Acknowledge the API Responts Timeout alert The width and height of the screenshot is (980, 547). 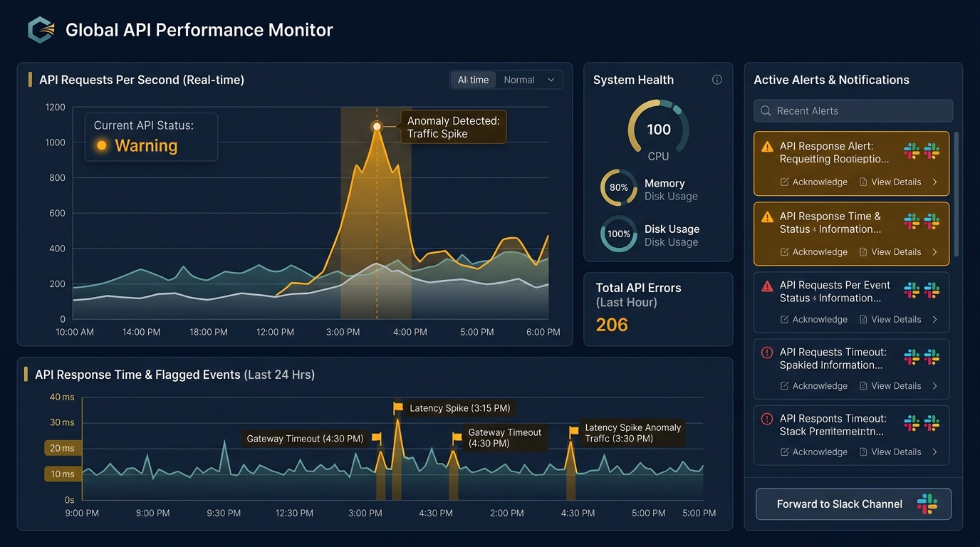coord(814,452)
